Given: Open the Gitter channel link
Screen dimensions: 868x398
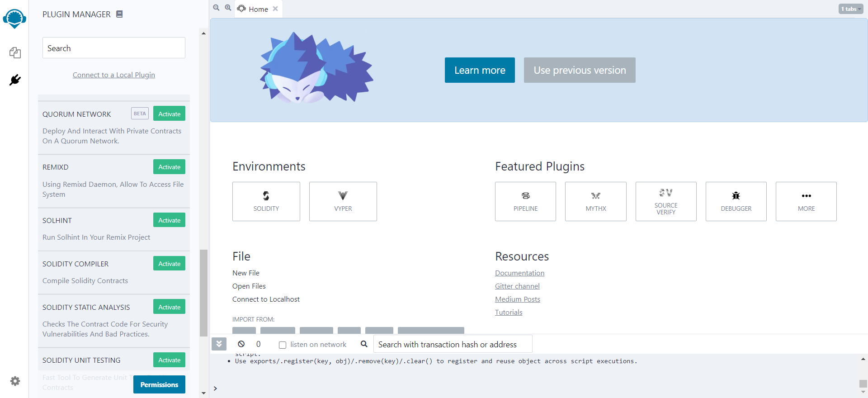Looking at the screenshot, I should 517,286.
